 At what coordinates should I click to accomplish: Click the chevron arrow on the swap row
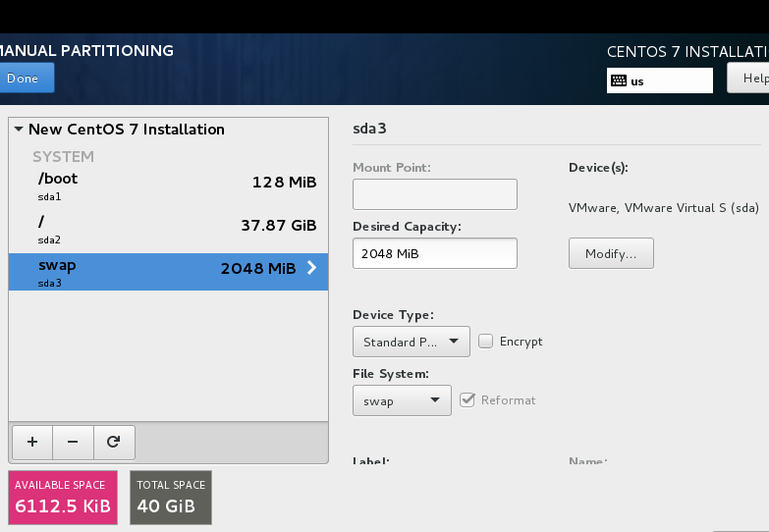(x=311, y=268)
